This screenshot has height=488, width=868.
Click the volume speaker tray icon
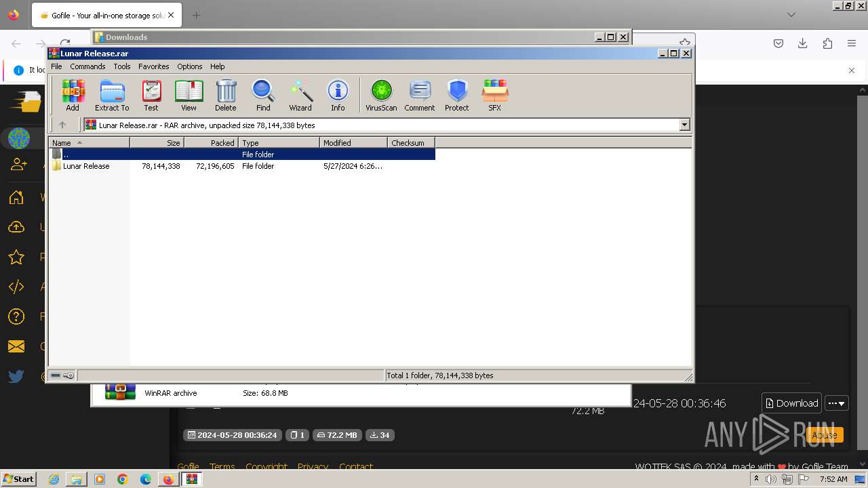coord(771,479)
